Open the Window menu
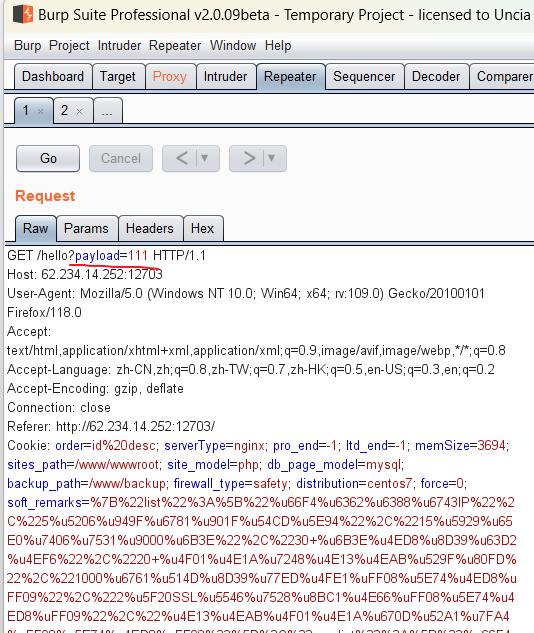 coord(233,46)
